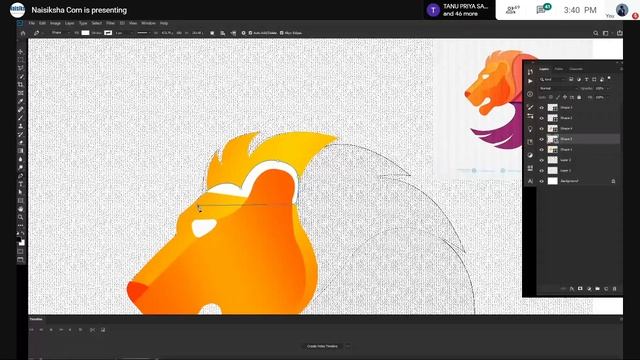
Task: Select the Zoom magnifier tool
Action: click(20, 217)
